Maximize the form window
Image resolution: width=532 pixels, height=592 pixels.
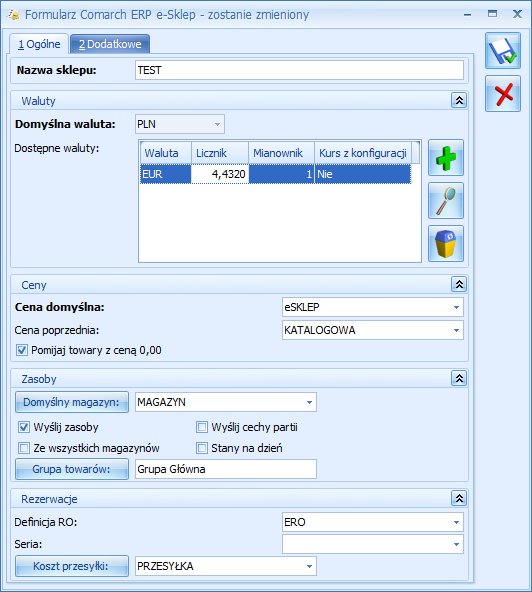click(x=492, y=14)
